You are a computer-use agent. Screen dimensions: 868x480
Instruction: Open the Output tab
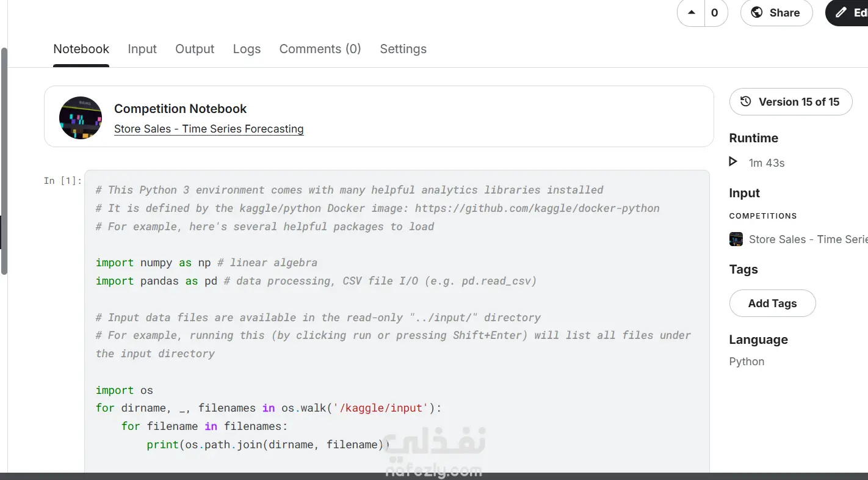pyautogui.click(x=195, y=49)
